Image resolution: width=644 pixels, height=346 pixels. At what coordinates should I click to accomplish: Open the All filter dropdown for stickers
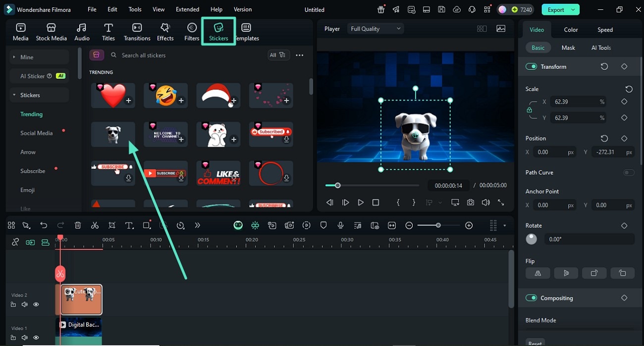click(278, 55)
